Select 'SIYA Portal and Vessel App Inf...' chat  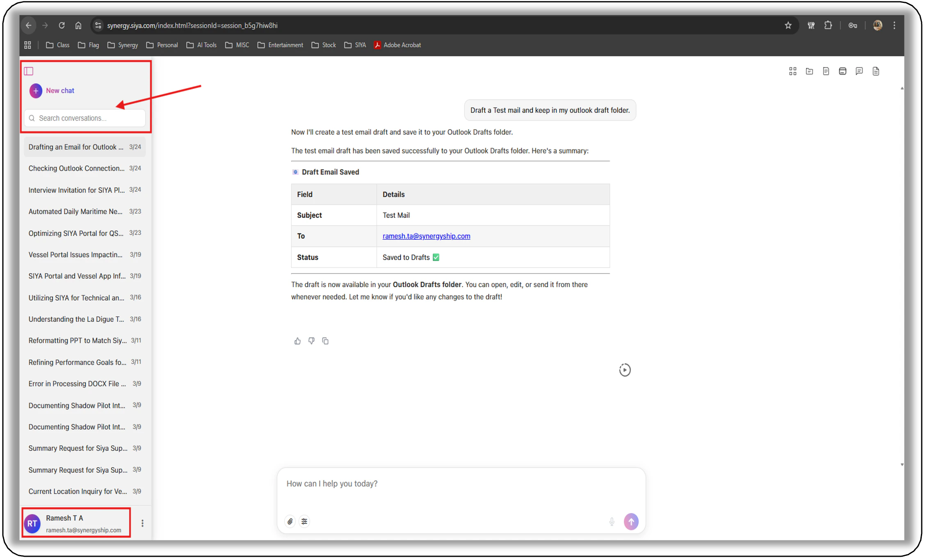tap(85, 276)
